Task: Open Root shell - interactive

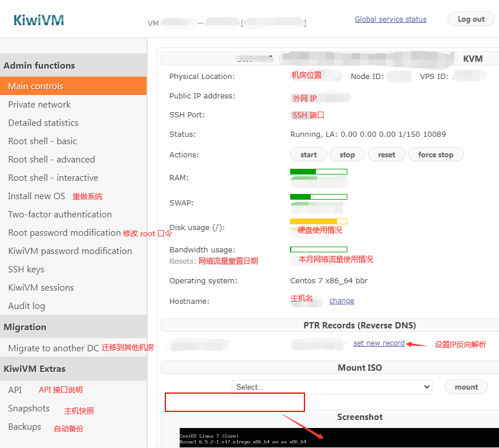Action: click(x=53, y=177)
